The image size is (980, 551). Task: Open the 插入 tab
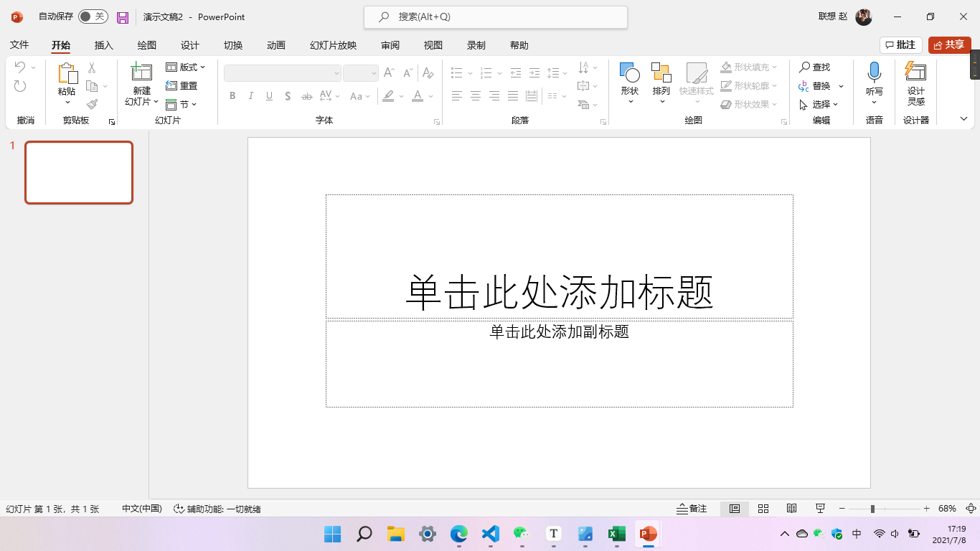104,45
